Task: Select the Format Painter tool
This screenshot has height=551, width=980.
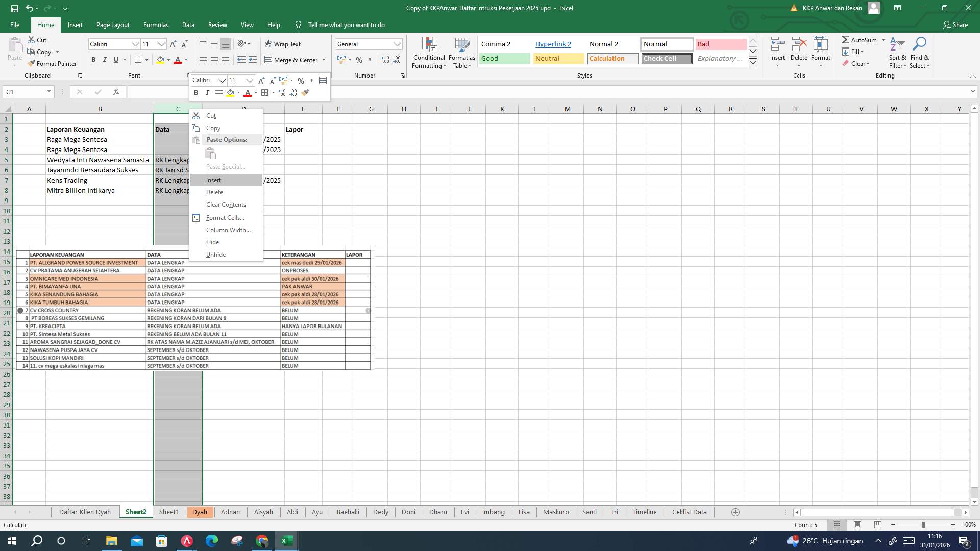Action: tap(53, 63)
